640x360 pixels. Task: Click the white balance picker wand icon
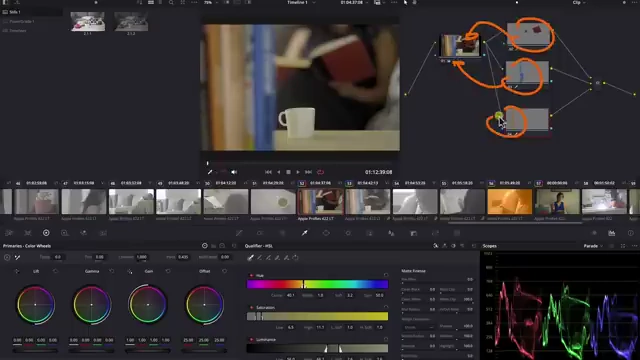(18, 257)
